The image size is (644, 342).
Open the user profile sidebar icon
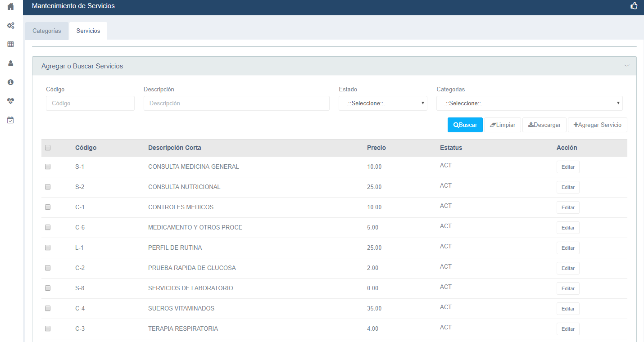pyautogui.click(x=11, y=63)
